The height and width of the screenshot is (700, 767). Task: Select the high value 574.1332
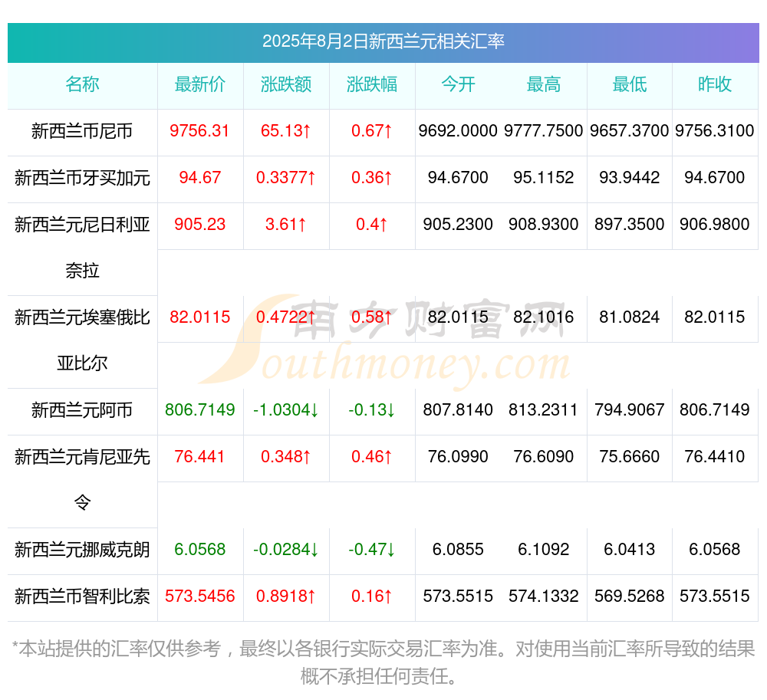click(544, 596)
